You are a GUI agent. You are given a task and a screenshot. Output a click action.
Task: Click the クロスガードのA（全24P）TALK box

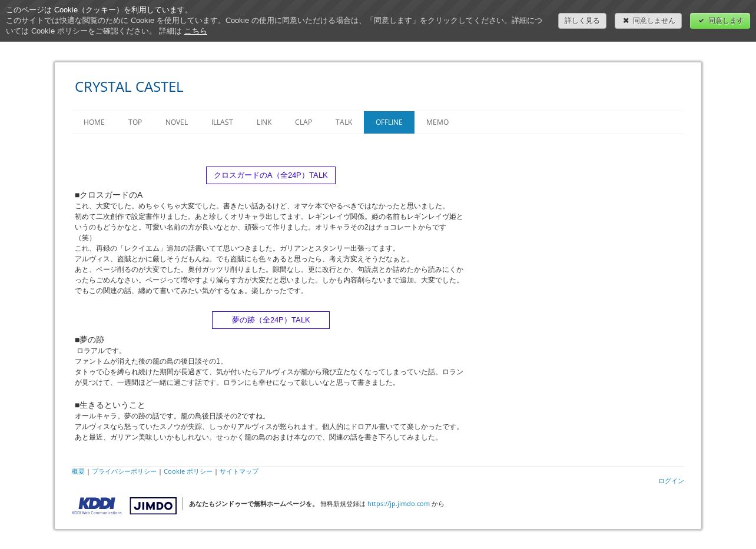tap(271, 175)
